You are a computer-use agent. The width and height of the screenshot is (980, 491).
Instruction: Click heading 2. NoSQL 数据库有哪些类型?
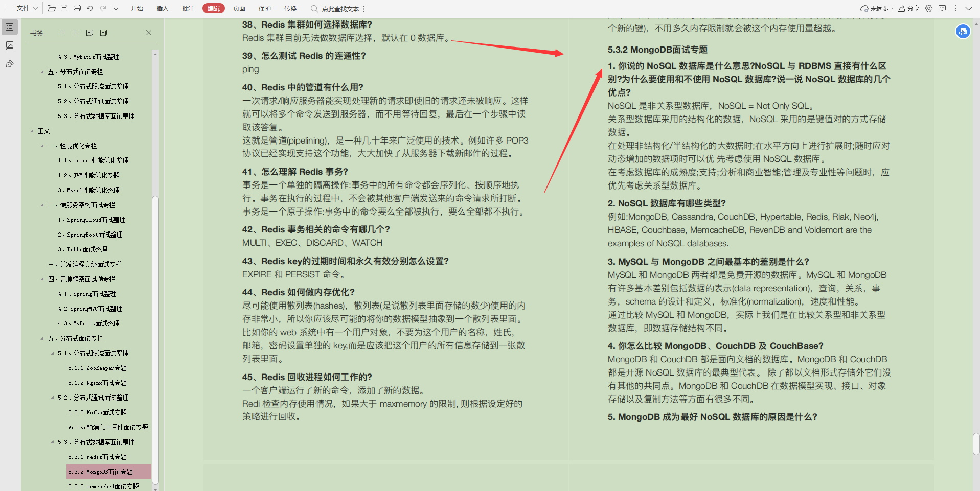[x=667, y=203]
